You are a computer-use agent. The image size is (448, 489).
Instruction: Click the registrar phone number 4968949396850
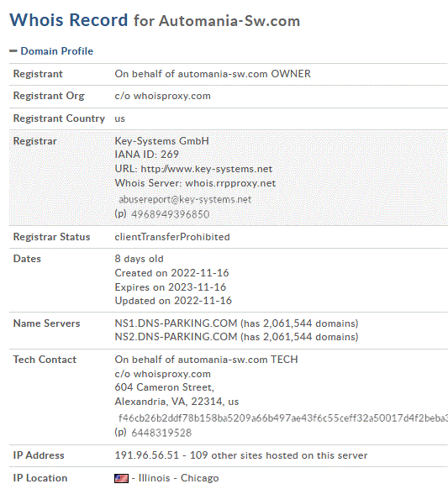tap(171, 214)
